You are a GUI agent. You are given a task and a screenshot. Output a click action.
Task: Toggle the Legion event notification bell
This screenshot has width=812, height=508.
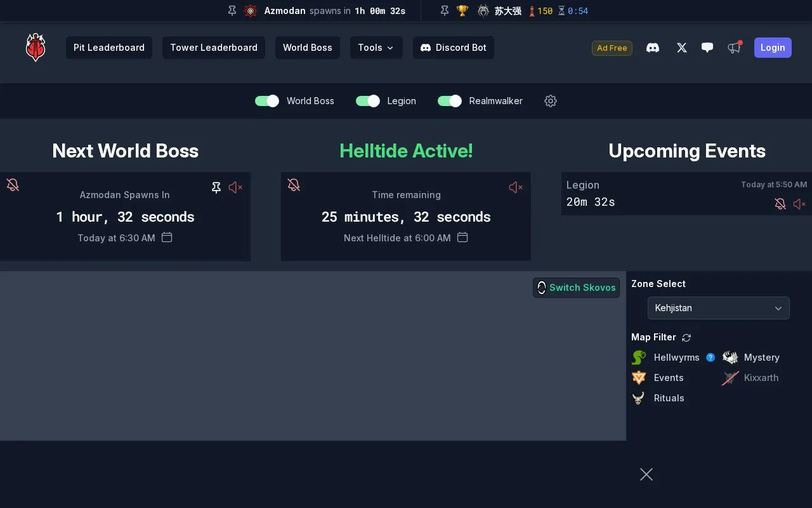point(780,204)
